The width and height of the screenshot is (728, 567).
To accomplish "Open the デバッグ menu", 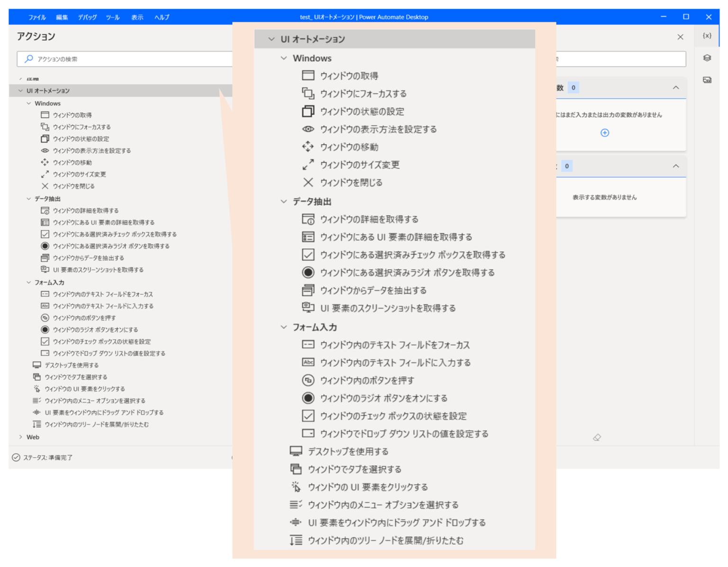I will pos(87,17).
